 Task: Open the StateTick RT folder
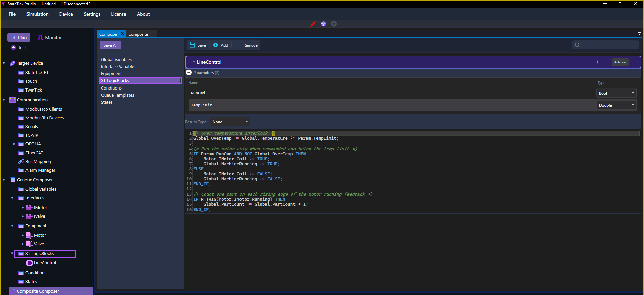tap(34, 72)
